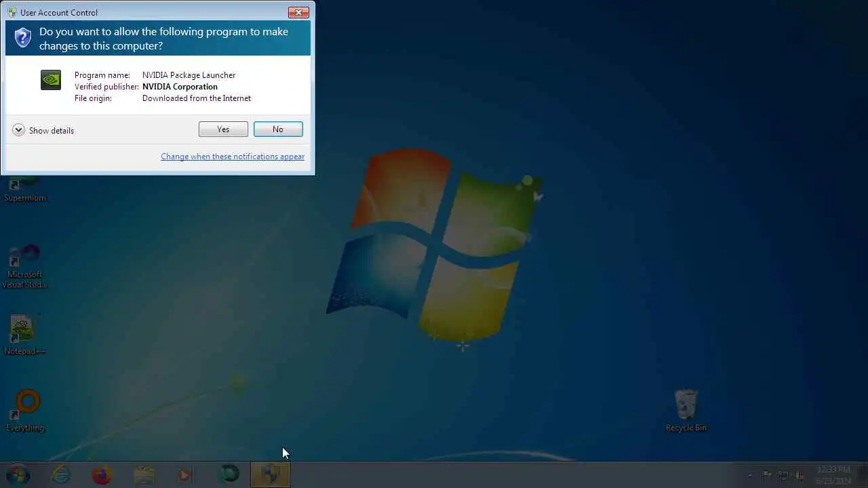
Task: Open the Action Center flag tray icon
Action: click(x=767, y=475)
